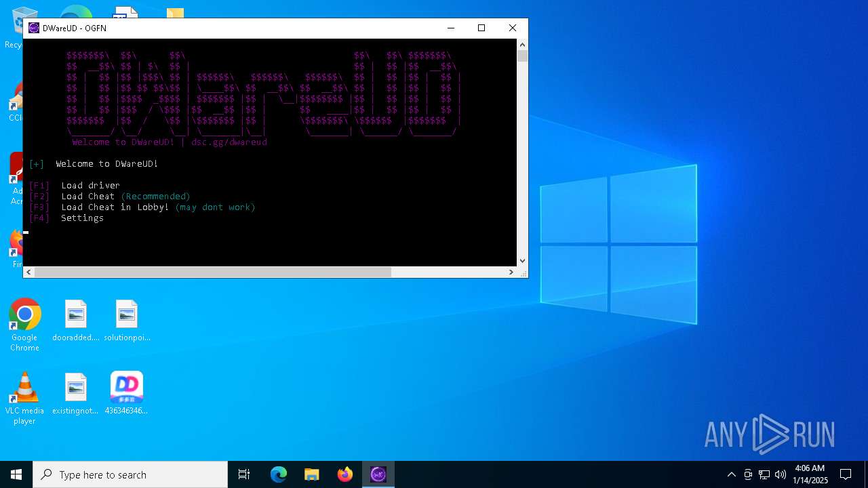
Task: Open the Windows Start menu
Action: (x=16, y=474)
